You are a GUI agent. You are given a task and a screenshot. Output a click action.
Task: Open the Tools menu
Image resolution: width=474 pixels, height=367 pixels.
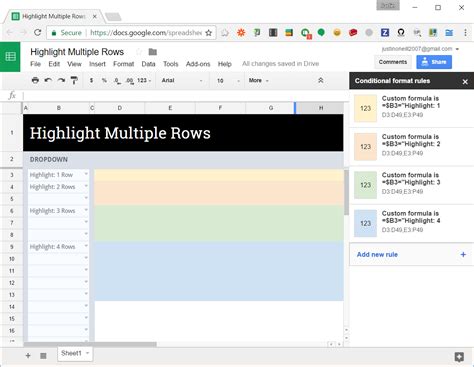coord(171,64)
